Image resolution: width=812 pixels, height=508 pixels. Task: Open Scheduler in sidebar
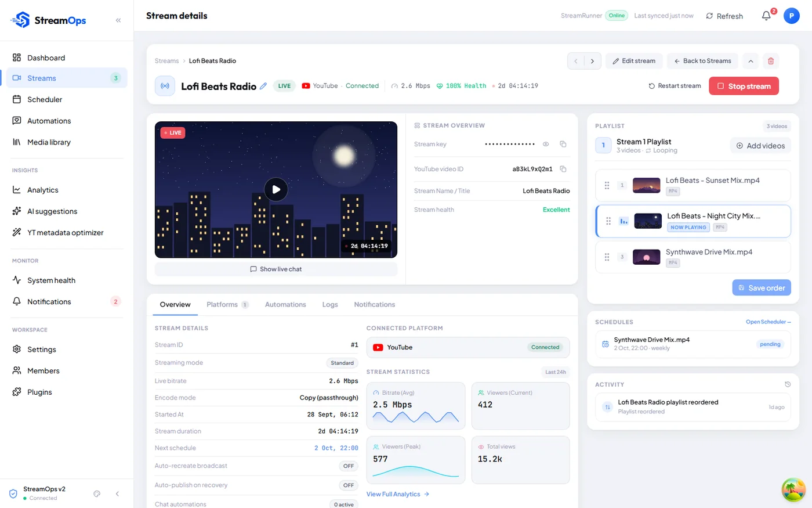67,99
